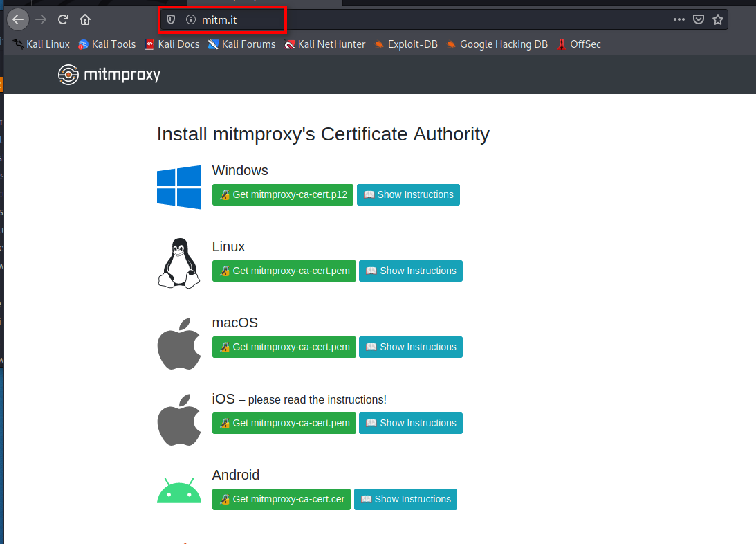This screenshot has height=544, width=756.
Task: Open page actions three-dot menu
Action: pyautogui.click(x=679, y=19)
